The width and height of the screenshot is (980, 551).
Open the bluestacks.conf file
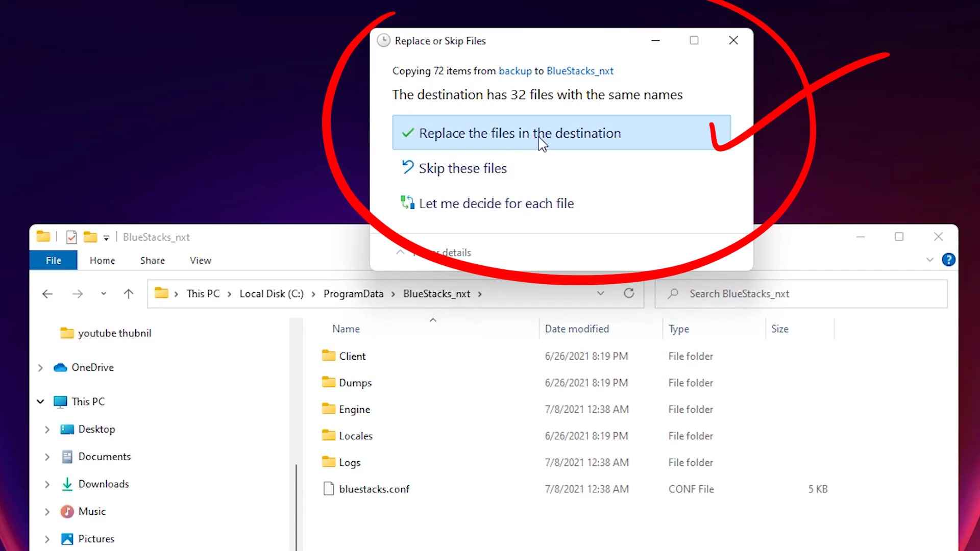[x=374, y=488]
